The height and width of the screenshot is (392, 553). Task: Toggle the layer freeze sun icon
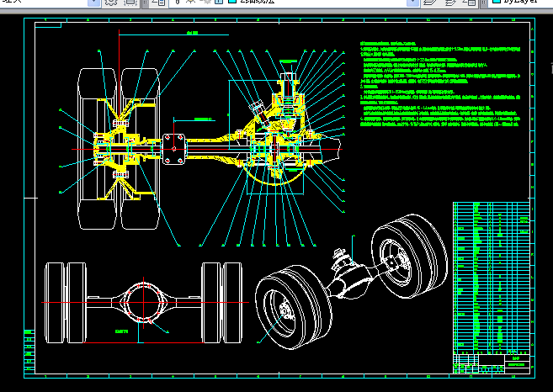tap(192, 3)
